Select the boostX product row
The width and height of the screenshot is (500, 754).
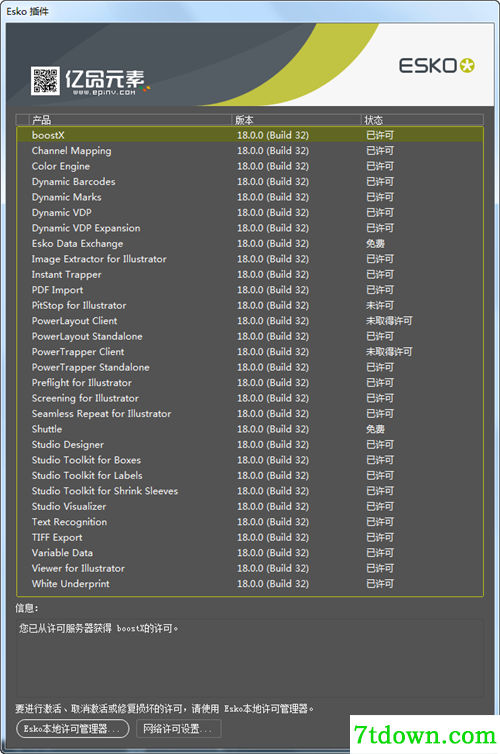coord(250,135)
